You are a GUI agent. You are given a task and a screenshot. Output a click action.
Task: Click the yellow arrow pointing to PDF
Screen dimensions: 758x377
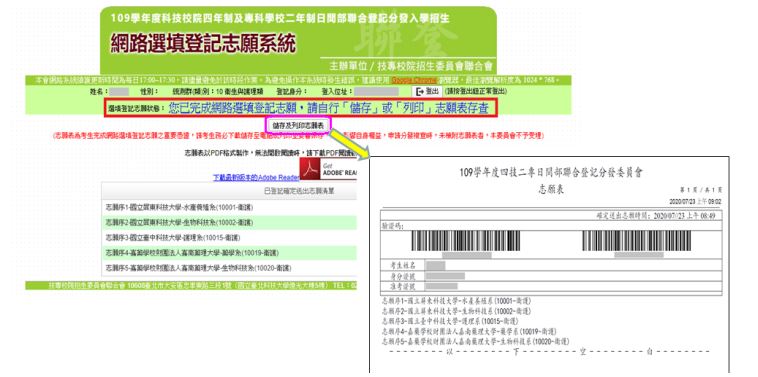(350, 144)
